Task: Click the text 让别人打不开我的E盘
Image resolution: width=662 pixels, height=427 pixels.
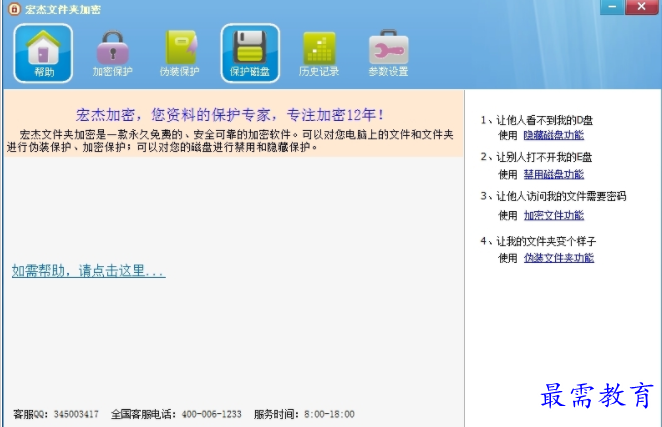Action: click(x=544, y=158)
